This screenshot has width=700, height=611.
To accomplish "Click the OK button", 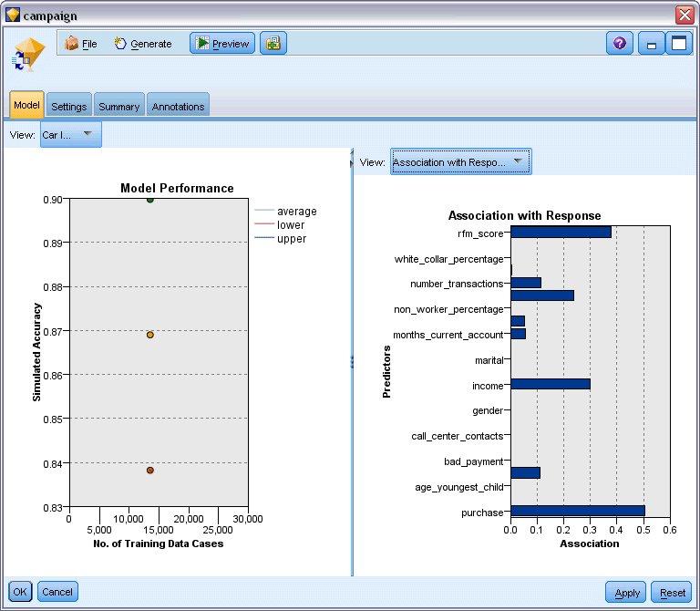I will pos(20,592).
